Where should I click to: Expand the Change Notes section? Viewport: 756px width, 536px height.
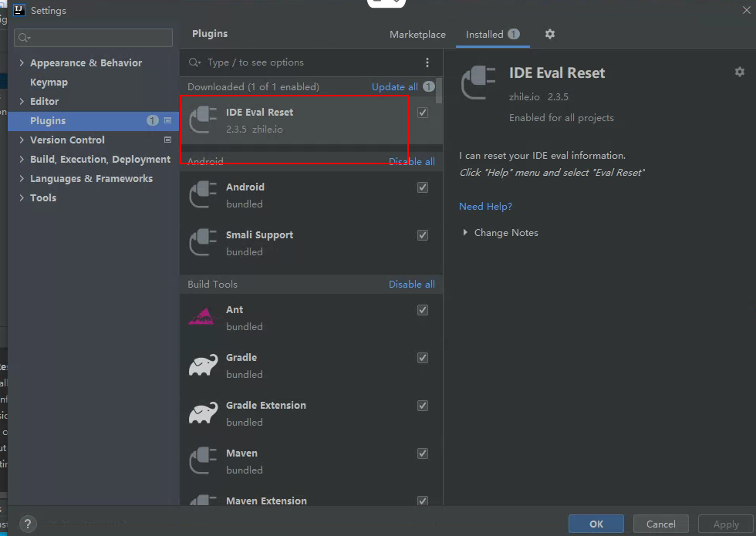coord(465,233)
